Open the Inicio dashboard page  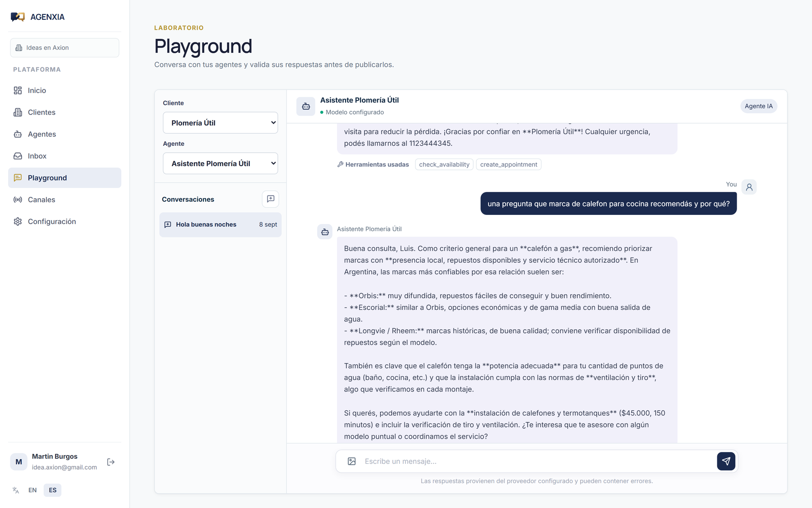65,90
